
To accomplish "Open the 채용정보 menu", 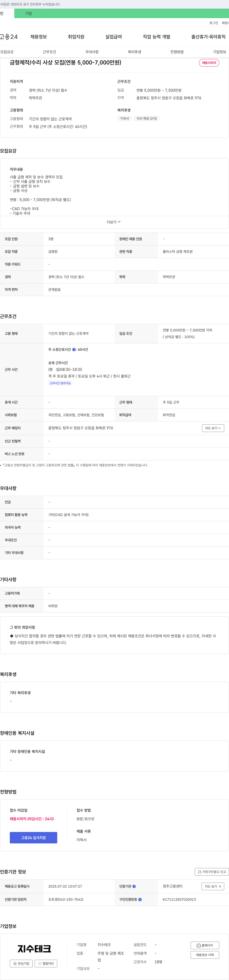I will 38,37.
